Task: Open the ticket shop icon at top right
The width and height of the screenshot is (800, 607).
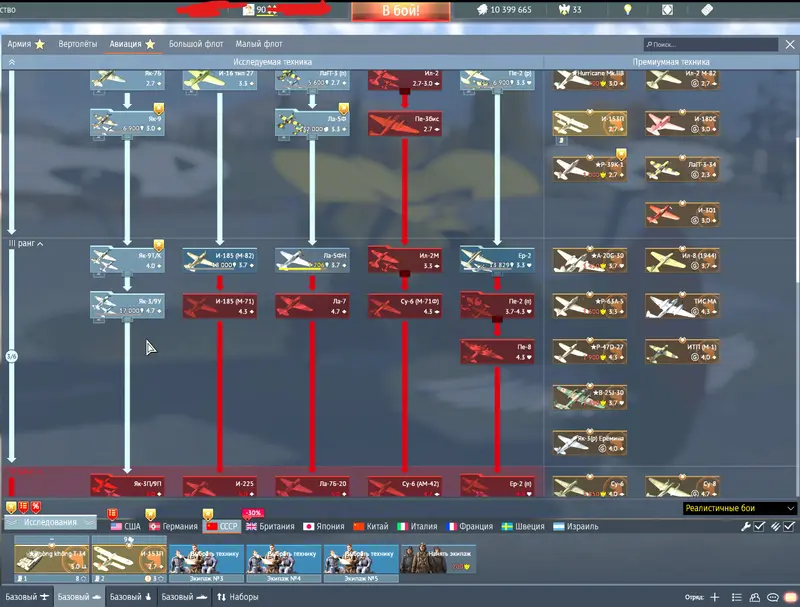Action: (708, 10)
